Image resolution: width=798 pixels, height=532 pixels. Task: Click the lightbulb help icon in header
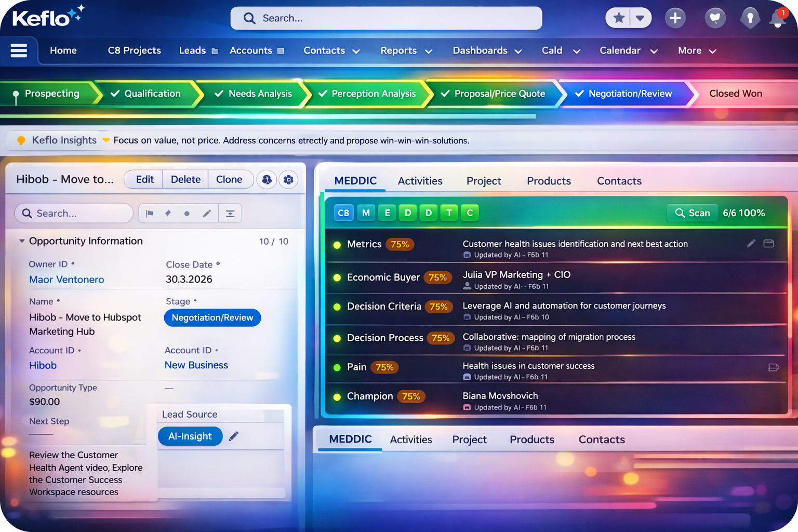click(750, 19)
